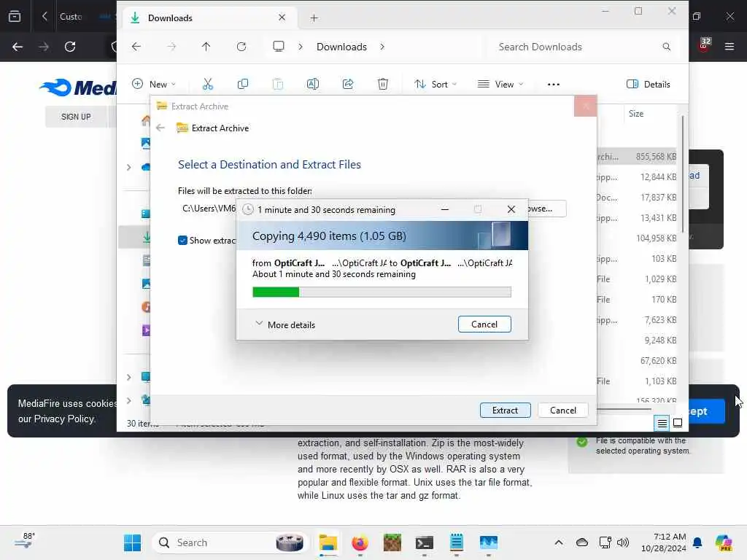Close the Downloads Explorer tab
Screen dimensions: 747x560
coord(282,17)
